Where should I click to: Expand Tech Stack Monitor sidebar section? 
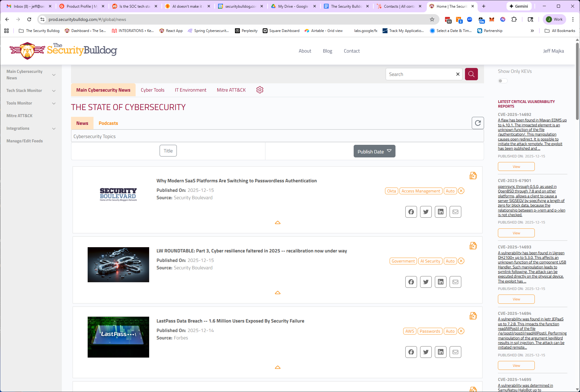tap(54, 91)
